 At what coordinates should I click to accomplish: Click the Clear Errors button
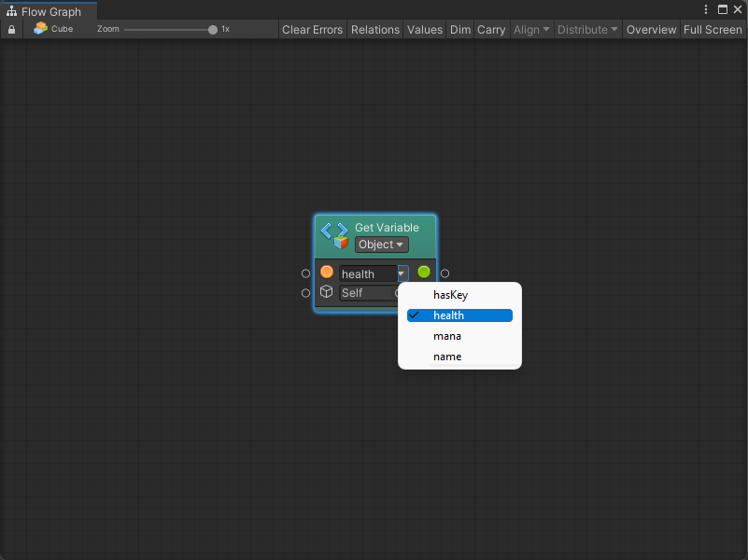point(312,30)
